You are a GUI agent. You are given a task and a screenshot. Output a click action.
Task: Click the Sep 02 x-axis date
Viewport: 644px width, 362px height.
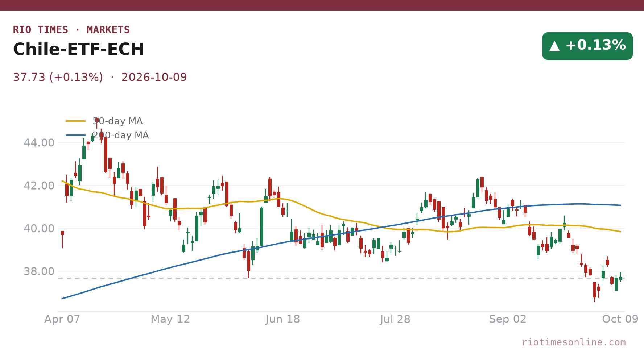pos(508,319)
